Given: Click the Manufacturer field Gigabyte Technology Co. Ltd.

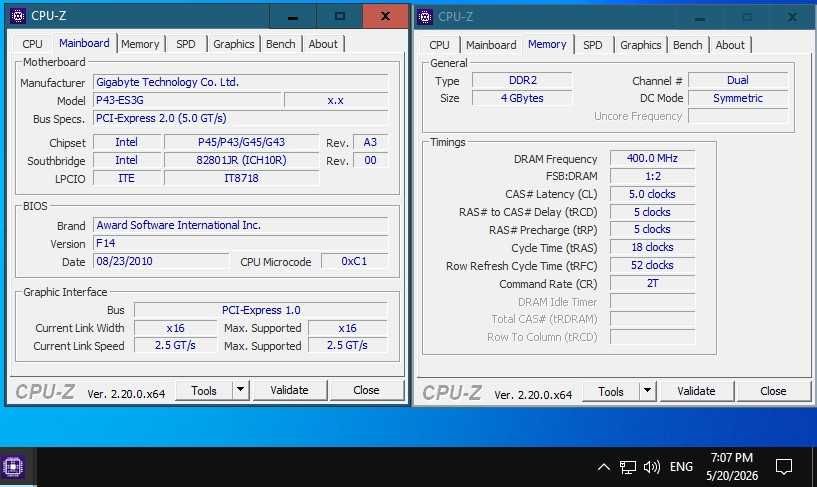Looking at the screenshot, I should (x=240, y=82).
